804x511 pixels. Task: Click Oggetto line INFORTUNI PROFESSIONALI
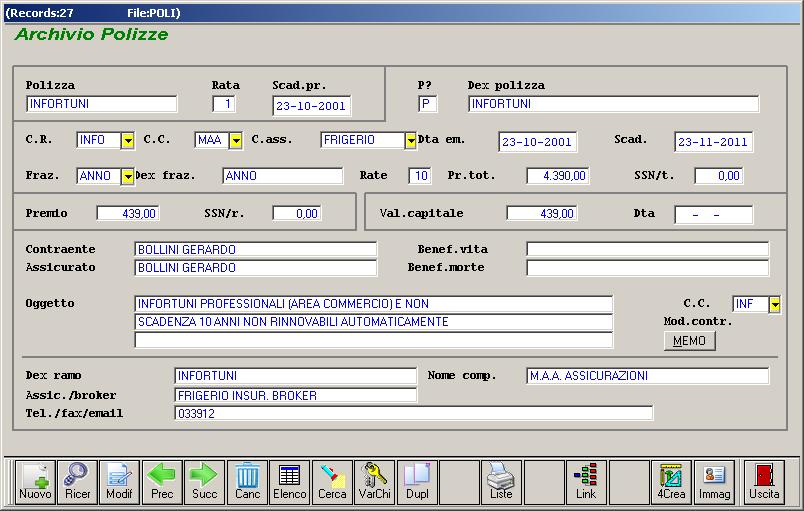tap(373, 304)
